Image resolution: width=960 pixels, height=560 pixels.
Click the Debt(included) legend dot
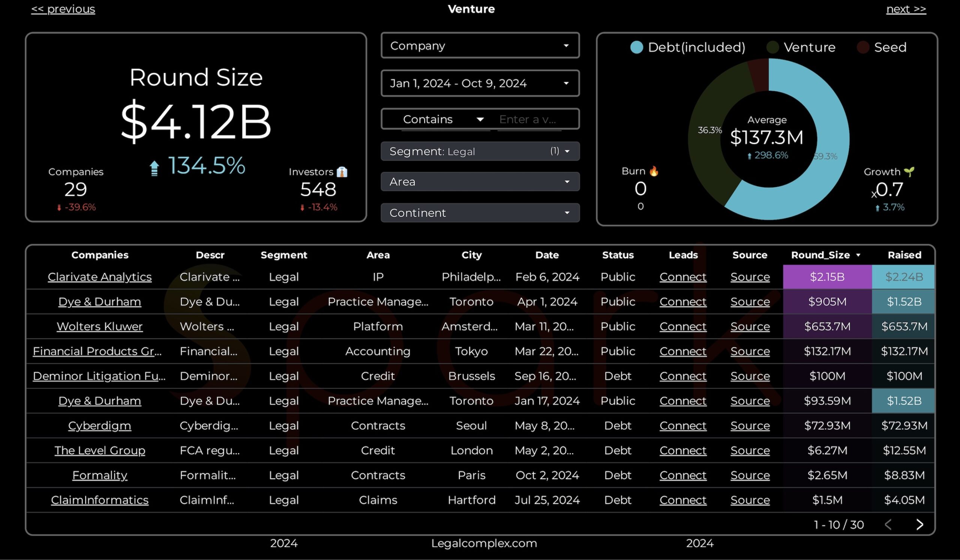pyautogui.click(x=637, y=47)
